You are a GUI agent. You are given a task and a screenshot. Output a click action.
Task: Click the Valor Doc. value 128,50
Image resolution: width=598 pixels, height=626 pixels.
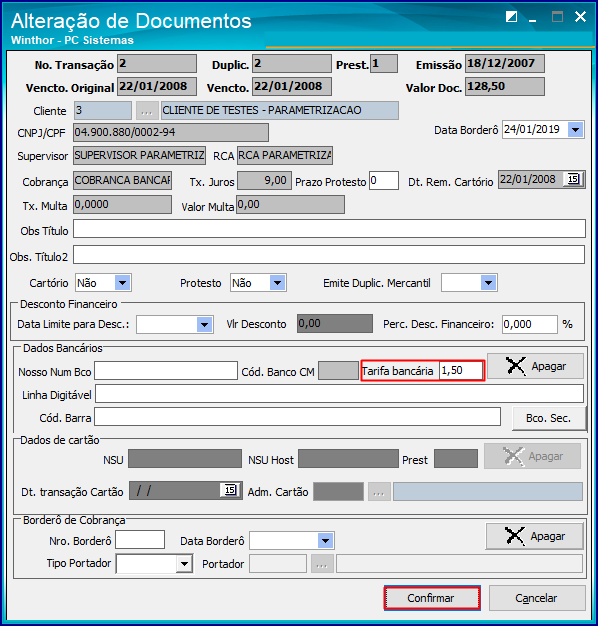coord(505,87)
